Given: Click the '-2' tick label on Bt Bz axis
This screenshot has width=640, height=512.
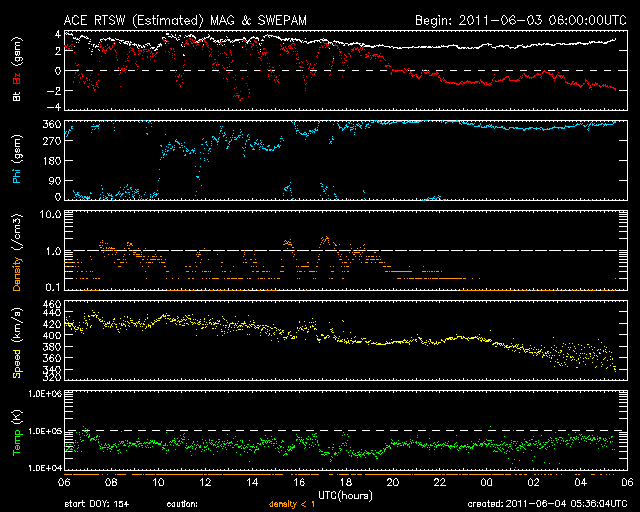Looking at the screenshot, I should tap(54, 90).
